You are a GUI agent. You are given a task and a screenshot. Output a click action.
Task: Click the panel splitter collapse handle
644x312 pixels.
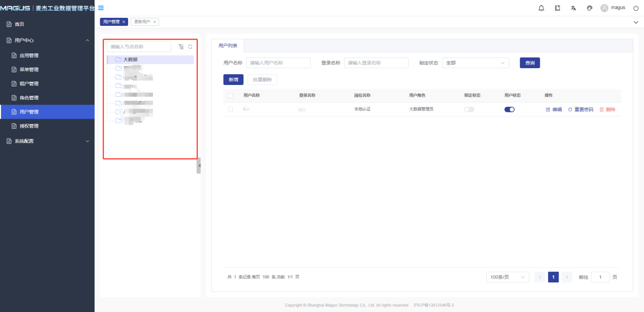pos(199,165)
